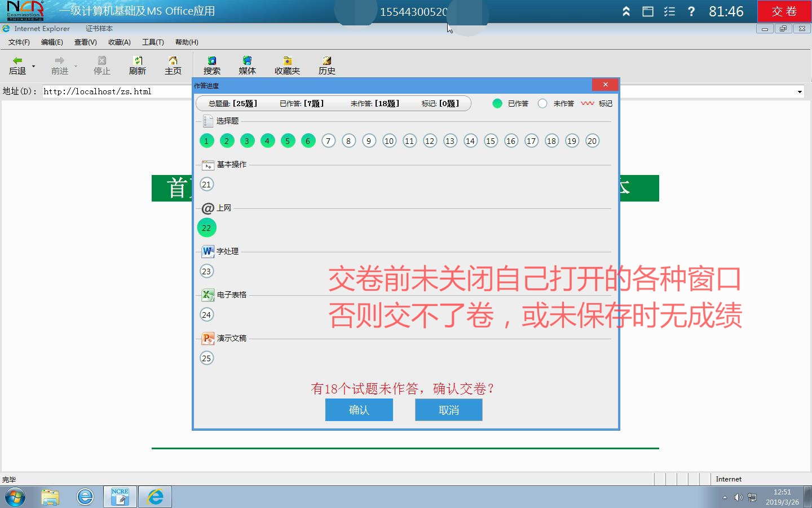812x508 pixels.
Task: Click the Stop (停止) toolbar icon
Action: coord(102,60)
